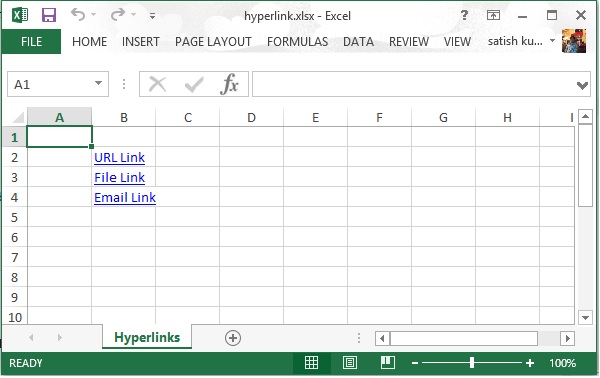
Task: Expand the formula bar chevron
Action: 582,85
